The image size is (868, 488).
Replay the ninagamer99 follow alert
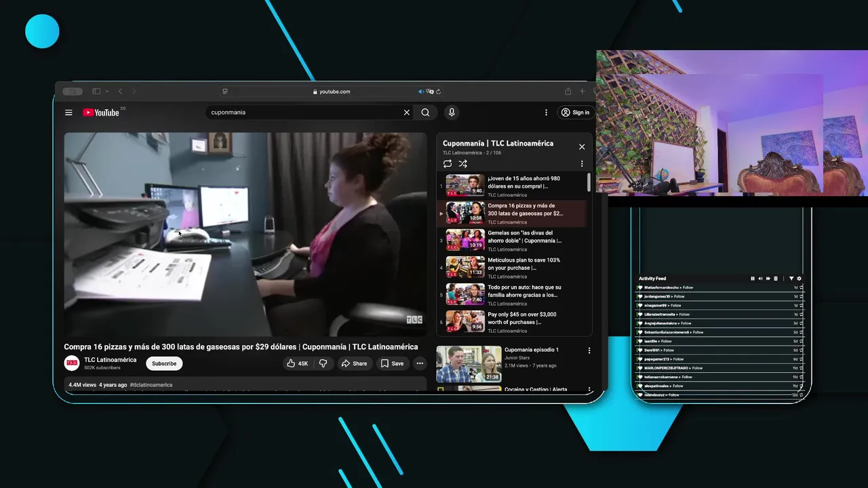(801, 305)
